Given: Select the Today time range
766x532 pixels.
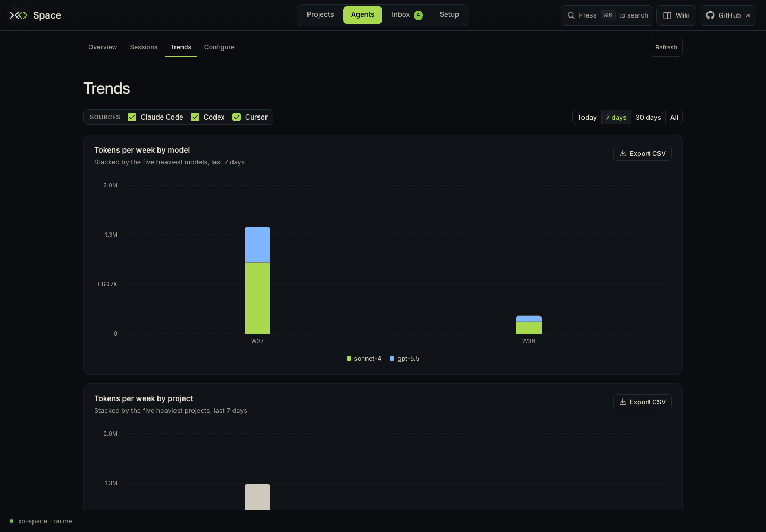Looking at the screenshot, I should coord(587,117).
